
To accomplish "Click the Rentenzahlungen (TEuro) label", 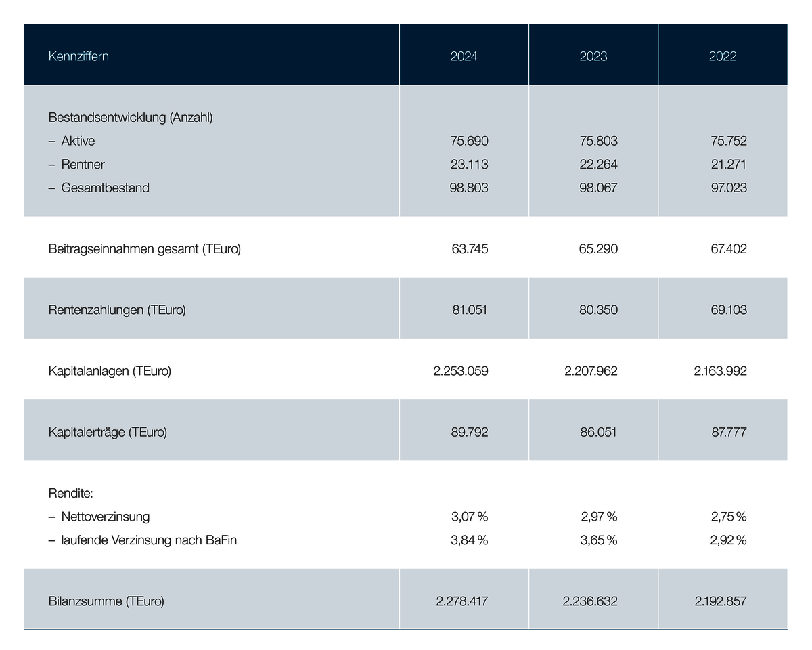I will pyautogui.click(x=117, y=310).
